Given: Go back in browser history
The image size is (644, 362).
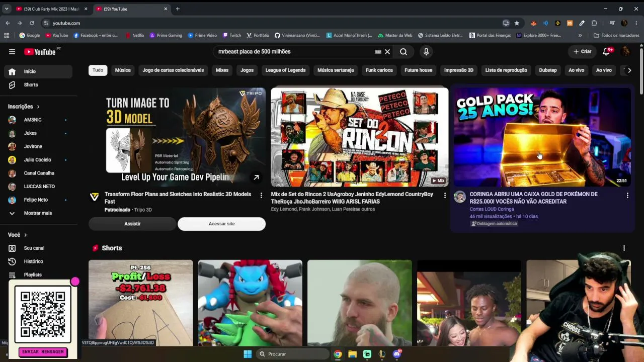Looking at the screenshot, I should (x=8, y=23).
